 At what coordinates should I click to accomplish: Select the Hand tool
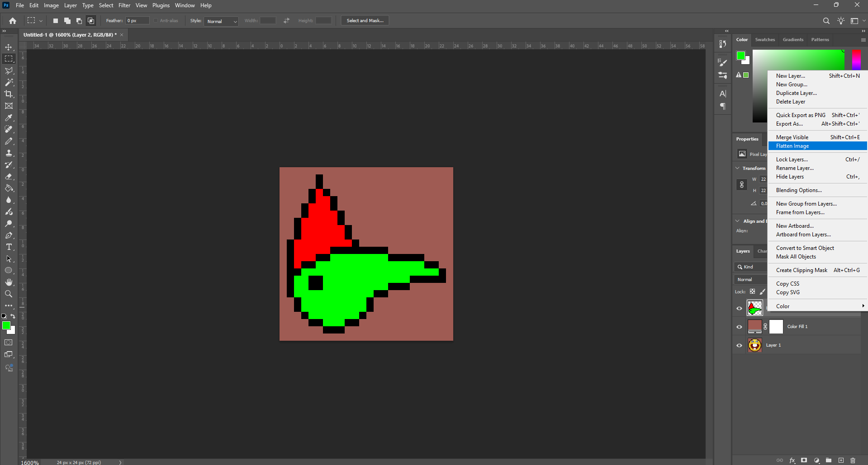[x=9, y=282]
